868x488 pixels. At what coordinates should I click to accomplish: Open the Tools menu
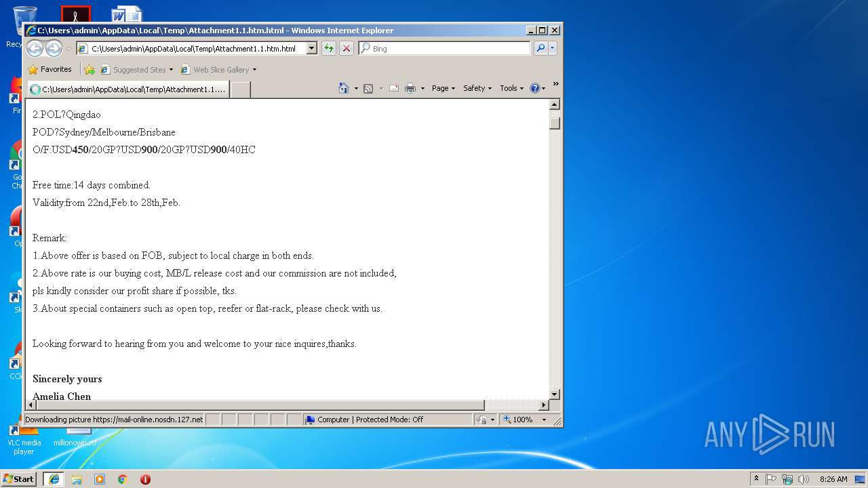coord(511,88)
